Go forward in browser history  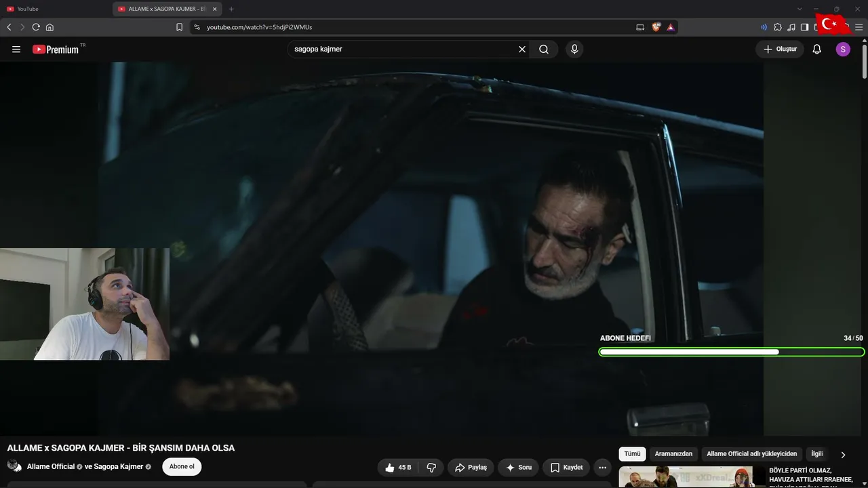pos(22,27)
